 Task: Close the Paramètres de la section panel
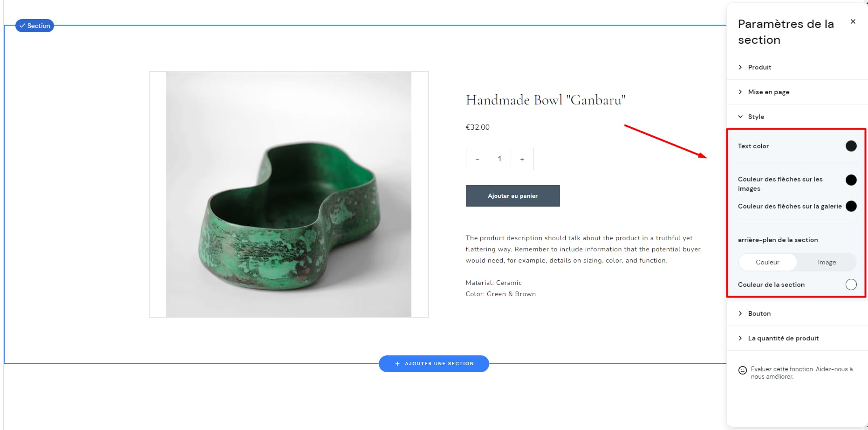pyautogui.click(x=853, y=21)
